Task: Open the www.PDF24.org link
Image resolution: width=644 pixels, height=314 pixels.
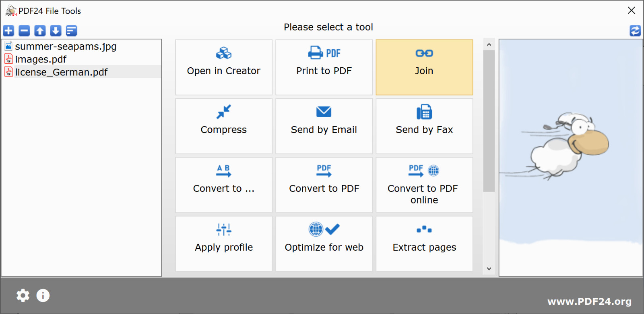Action: click(x=589, y=302)
